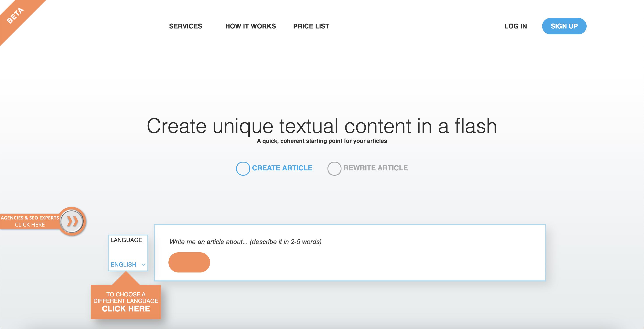
Task: Click the LOG IN link
Action: (x=515, y=26)
